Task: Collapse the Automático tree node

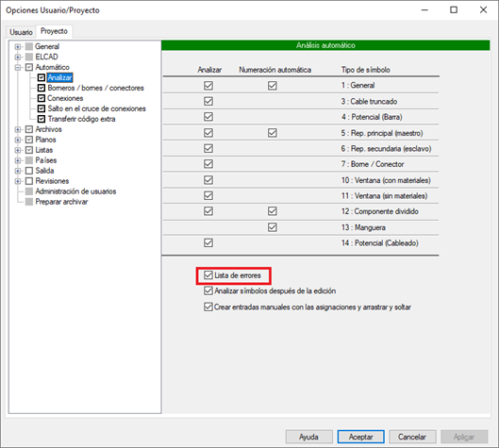Action: (x=18, y=68)
